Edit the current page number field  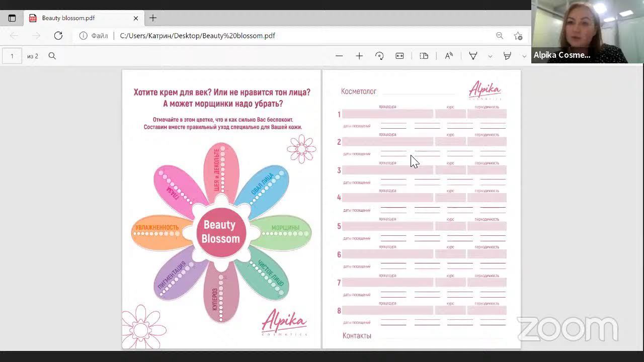coord(12,56)
